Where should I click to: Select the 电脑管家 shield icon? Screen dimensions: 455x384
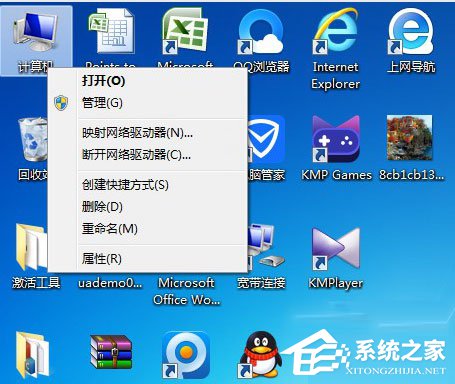pos(267,138)
